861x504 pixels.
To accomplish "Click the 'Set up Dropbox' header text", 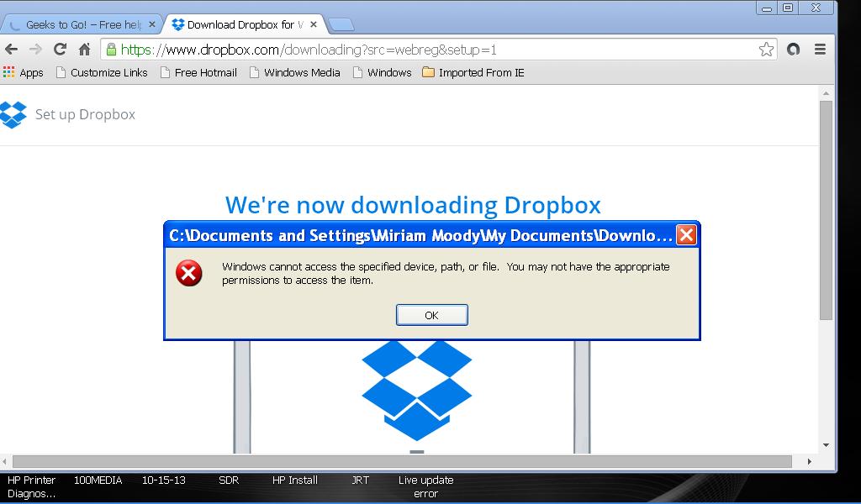I will pos(85,114).
